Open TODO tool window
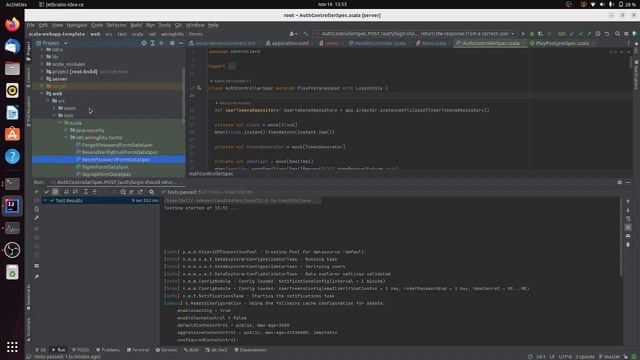Viewport: 640px width, 360px height. coord(80,350)
